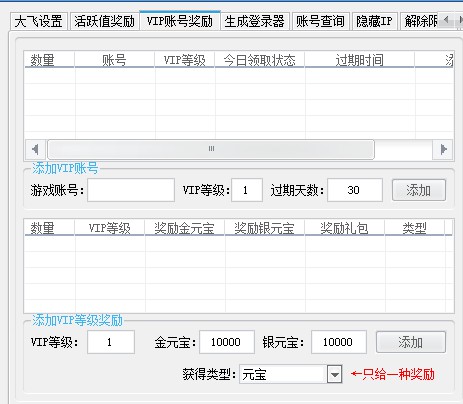Click the upper table's 数量 column header
The width and height of the screenshot is (463, 404).
pyautogui.click(x=49, y=60)
